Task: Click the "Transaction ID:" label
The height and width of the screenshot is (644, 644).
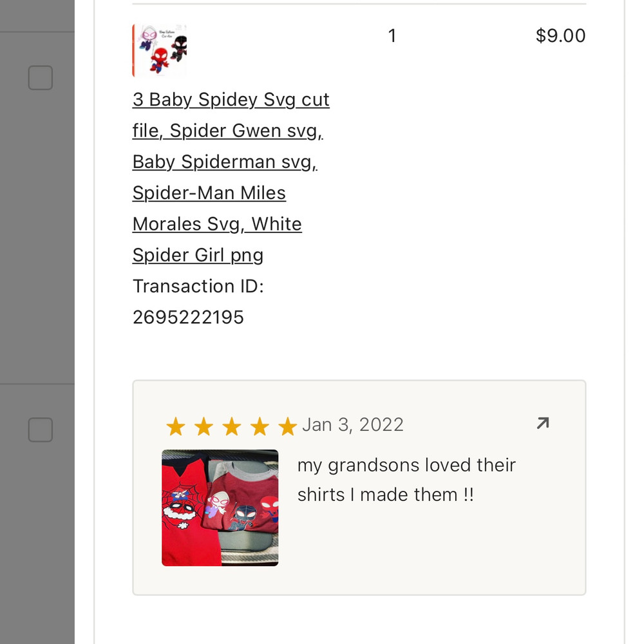Action: 198,286
